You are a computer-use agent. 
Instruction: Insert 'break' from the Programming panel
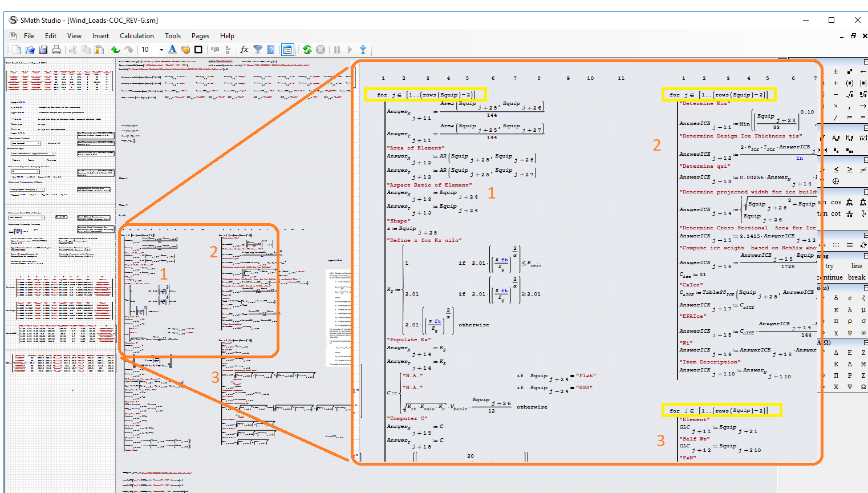click(x=856, y=277)
